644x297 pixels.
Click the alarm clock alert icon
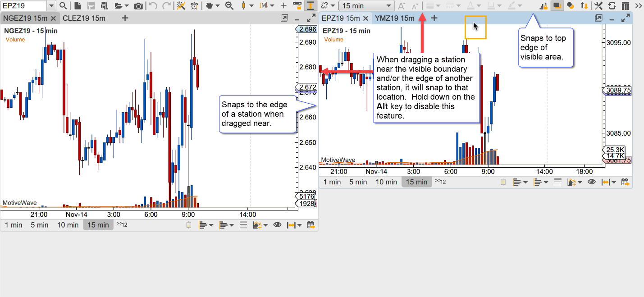pyautogui.click(x=194, y=6)
